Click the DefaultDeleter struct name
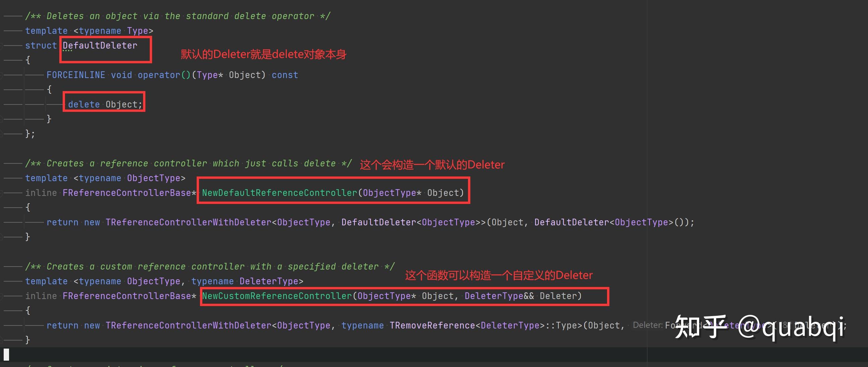868x367 pixels. (100, 46)
